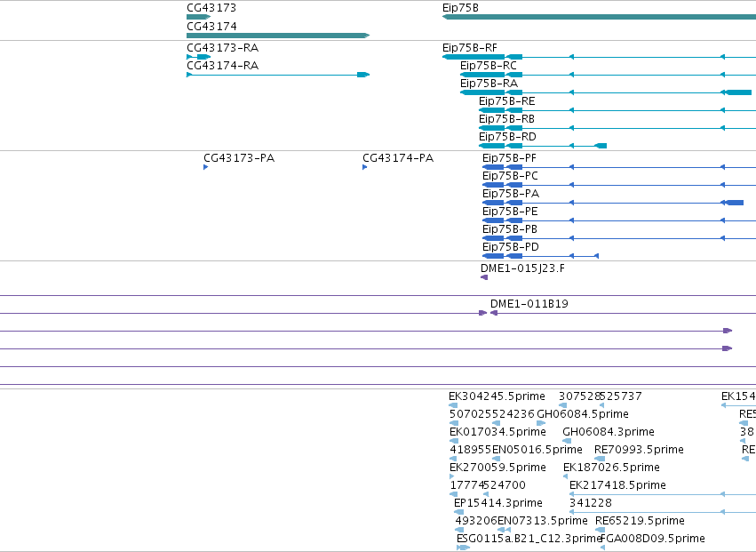This screenshot has width=756, height=552.
Task: Select protein CG43173-PA label
Action: coord(239,158)
